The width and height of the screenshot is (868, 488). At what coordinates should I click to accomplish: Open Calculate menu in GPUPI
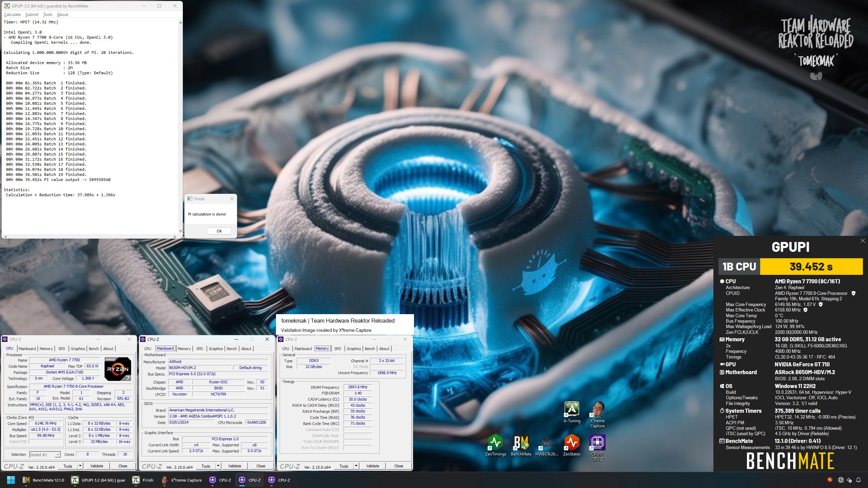(12, 15)
